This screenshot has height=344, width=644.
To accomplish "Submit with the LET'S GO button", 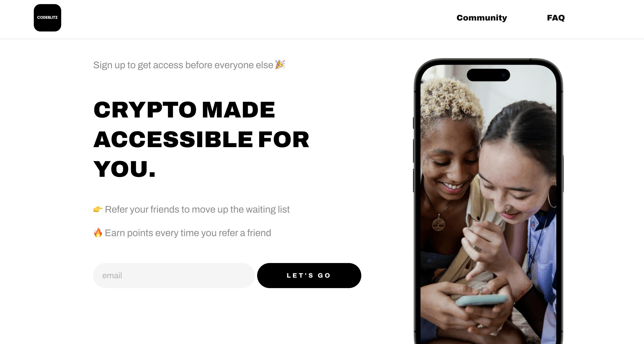I will click(309, 275).
